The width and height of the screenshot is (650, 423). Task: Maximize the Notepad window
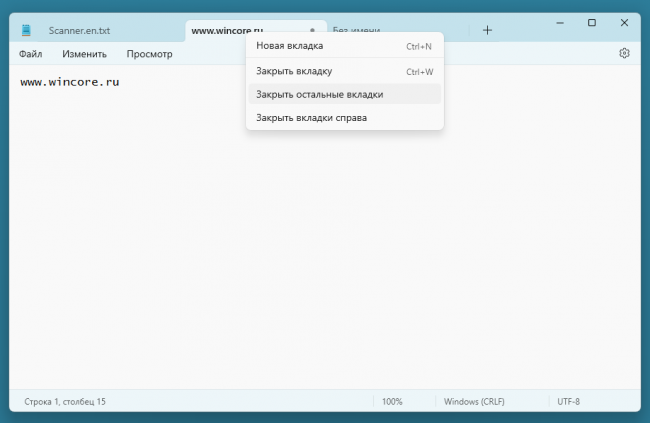click(x=592, y=23)
